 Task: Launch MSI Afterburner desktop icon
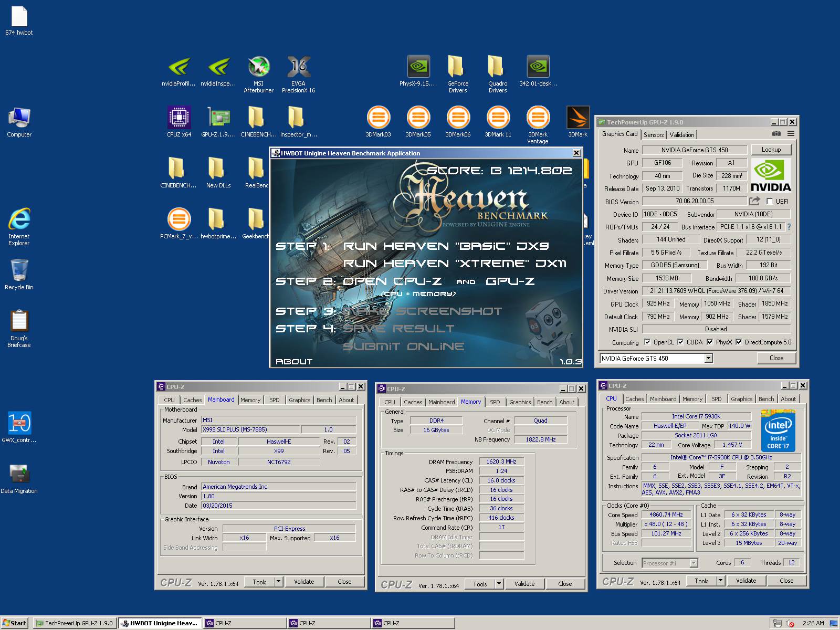(258, 74)
